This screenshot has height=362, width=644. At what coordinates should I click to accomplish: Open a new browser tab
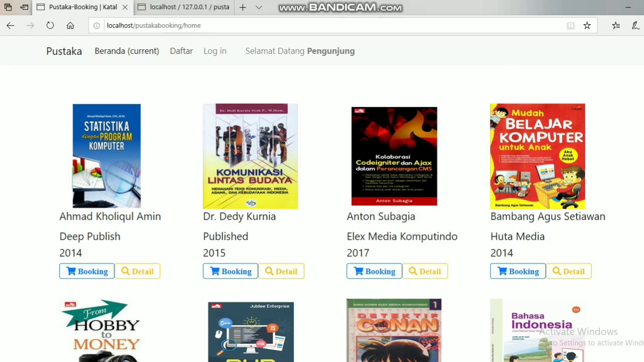tap(243, 7)
